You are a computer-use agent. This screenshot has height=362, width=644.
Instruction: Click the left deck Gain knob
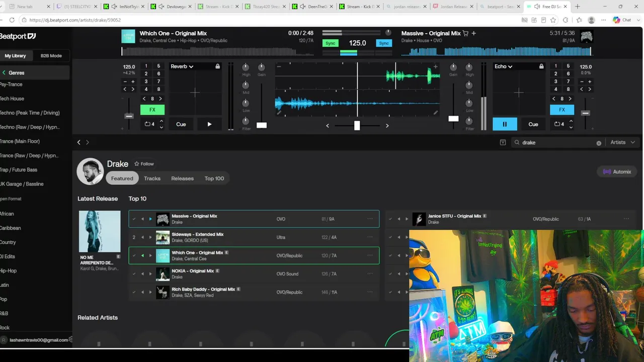point(262,67)
